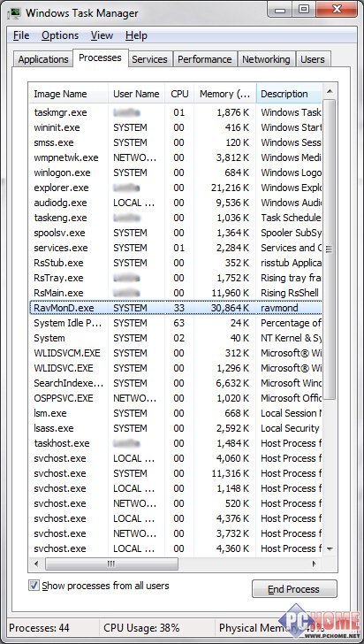The image size is (364, 644).
Task: Open the Options menu
Action: click(61, 35)
